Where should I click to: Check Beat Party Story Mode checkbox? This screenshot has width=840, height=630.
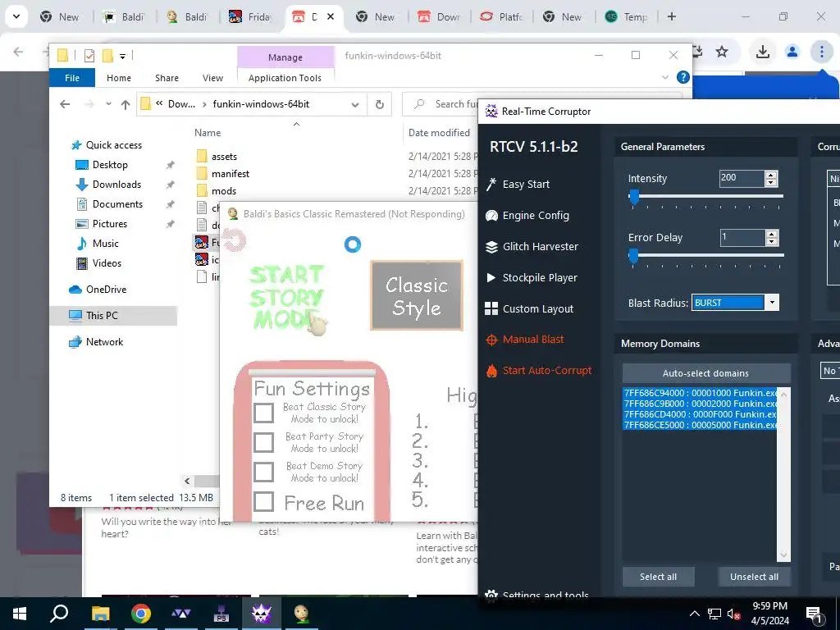pos(263,442)
